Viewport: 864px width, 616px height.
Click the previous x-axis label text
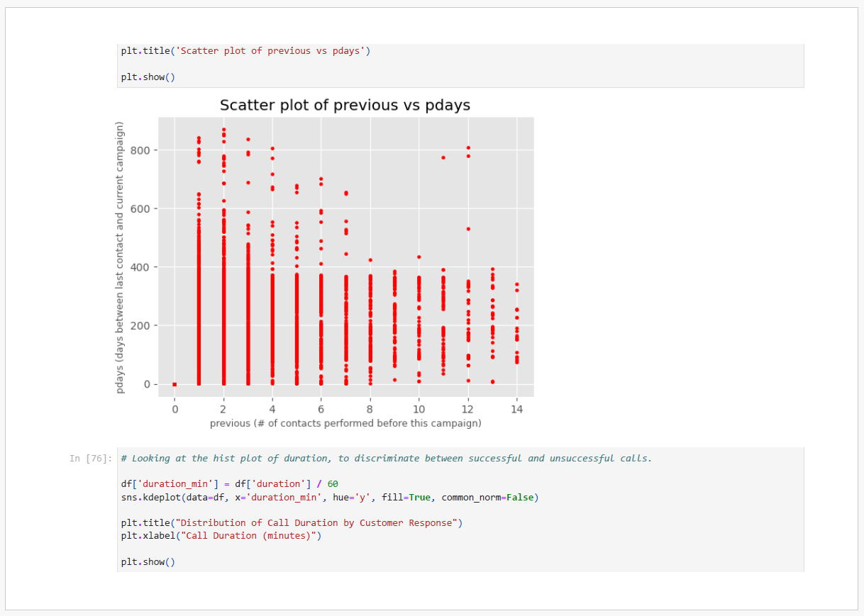345,423
